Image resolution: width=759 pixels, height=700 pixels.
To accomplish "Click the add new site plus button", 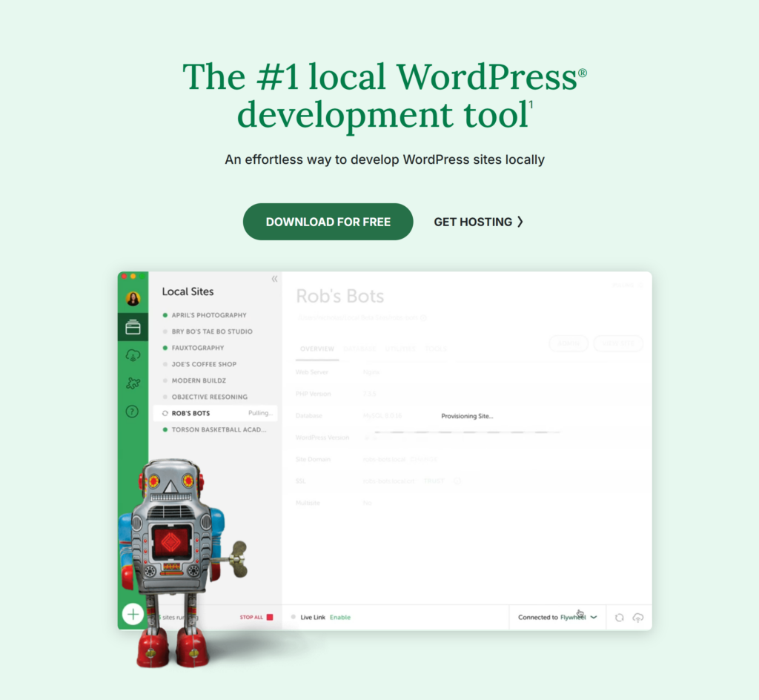I will click(x=133, y=614).
